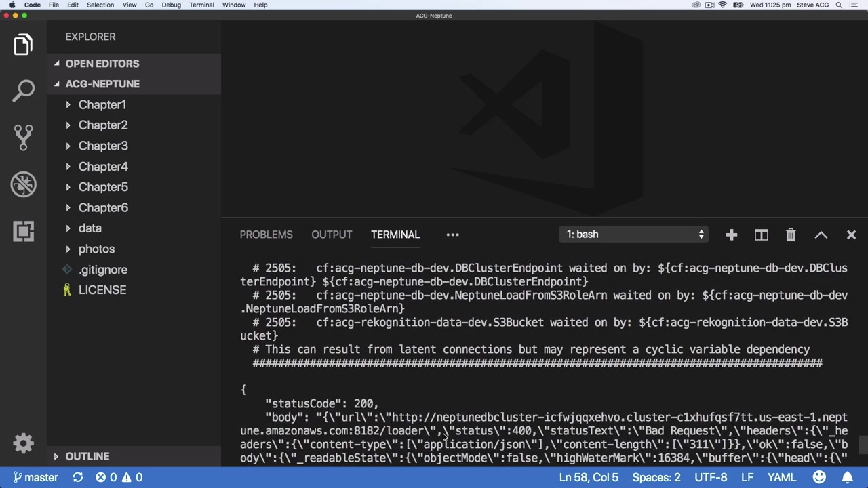Open the LICENSE file
The image size is (868, 488).
coord(134,290)
